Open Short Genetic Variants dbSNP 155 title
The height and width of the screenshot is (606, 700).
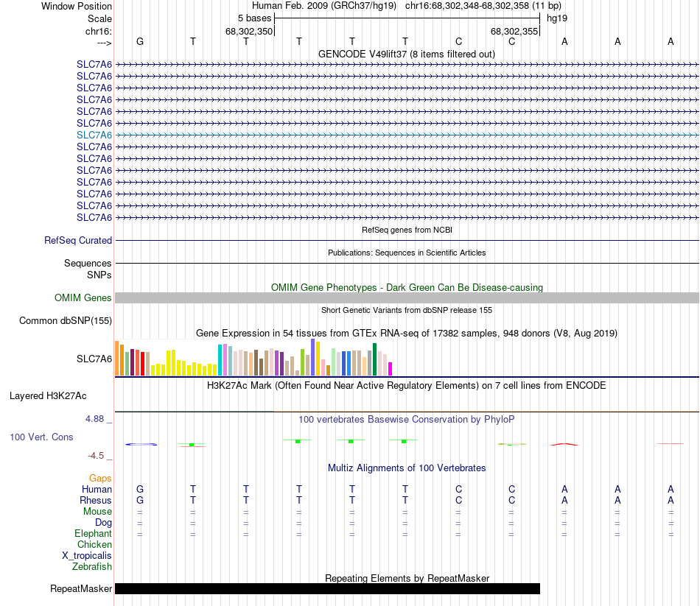[407, 310]
